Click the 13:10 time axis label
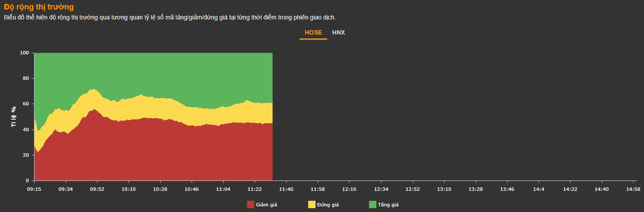The width and height of the screenshot is (644, 212). coord(444,189)
